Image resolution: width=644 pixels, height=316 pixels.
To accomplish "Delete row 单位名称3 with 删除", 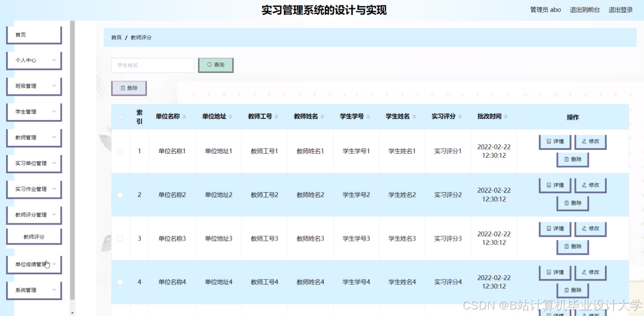I will coord(573,246).
